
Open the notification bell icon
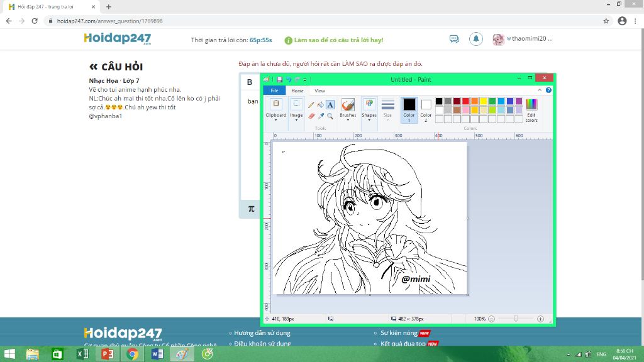476,39
